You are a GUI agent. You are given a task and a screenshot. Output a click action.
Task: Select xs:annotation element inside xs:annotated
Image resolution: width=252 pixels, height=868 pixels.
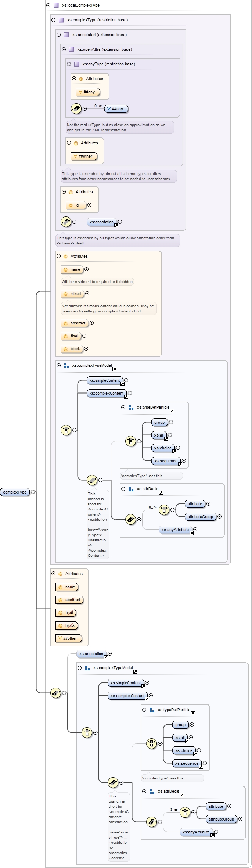coord(102,222)
